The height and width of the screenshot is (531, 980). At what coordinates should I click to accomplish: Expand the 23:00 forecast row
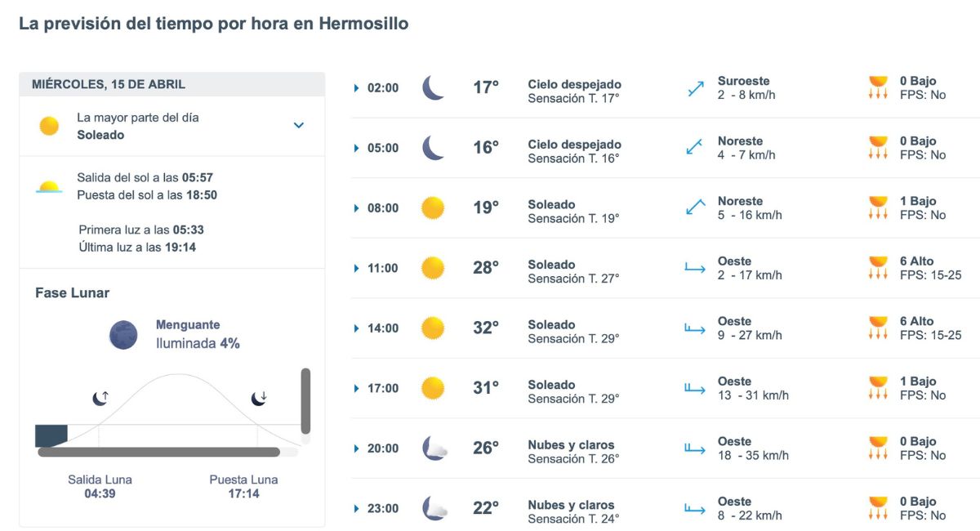[x=355, y=507]
